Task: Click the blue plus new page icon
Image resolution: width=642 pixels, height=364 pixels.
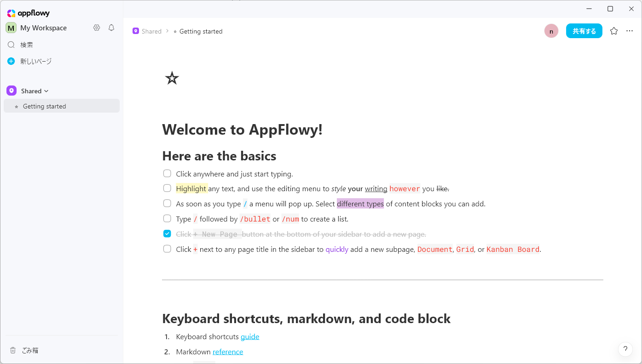Action: 11,61
